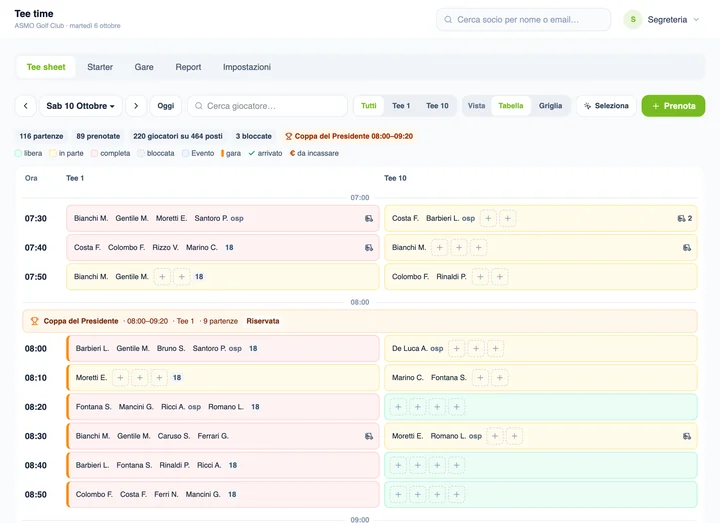The width and height of the screenshot is (720, 523).
Task: Add player in last empty slot at 08:10 Tee 1
Action: (159, 377)
